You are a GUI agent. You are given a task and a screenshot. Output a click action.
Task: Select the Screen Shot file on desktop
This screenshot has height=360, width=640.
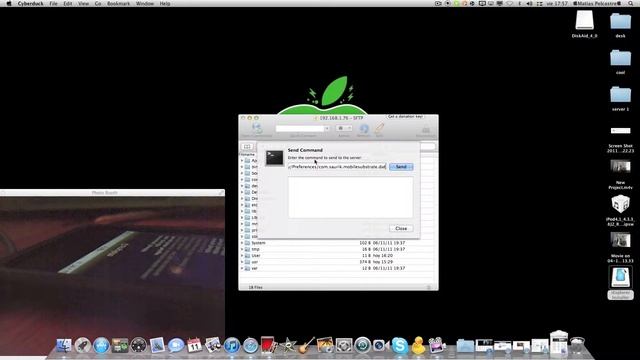pyautogui.click(x=620, y=131)
